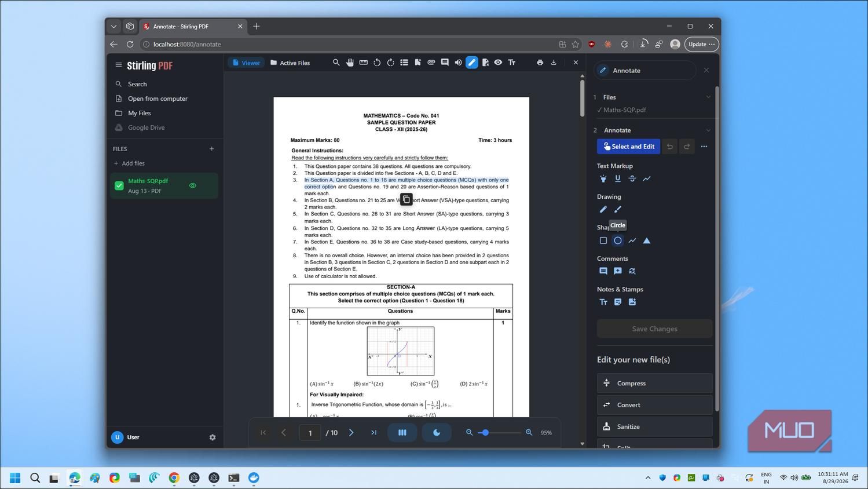The image size is (868, 489).
Task: Select the polyline shape tool
Action: click(632, 240)
